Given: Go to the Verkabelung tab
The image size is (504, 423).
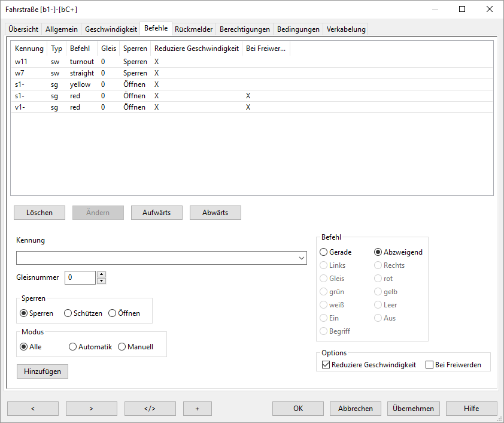Looking at the screenshot, I should [x=345, y=29].
